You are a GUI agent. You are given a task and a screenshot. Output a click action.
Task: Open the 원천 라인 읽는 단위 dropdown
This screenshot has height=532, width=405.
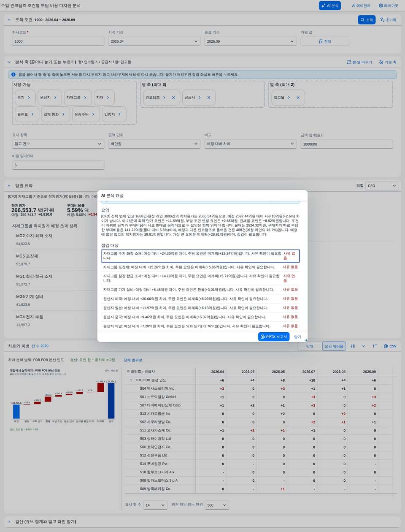(x=217, y=505)
